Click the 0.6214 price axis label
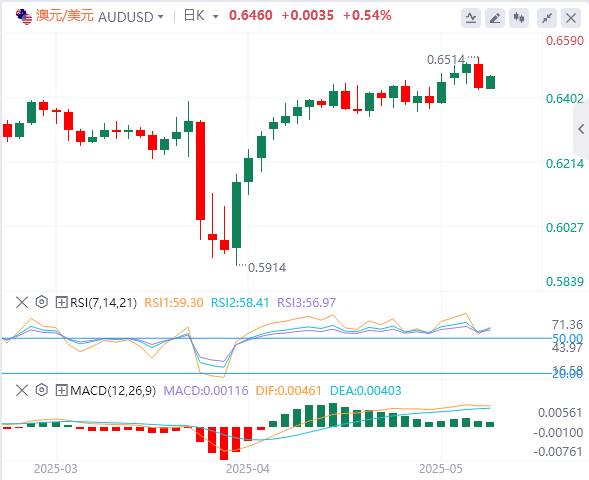 point(565,164)
